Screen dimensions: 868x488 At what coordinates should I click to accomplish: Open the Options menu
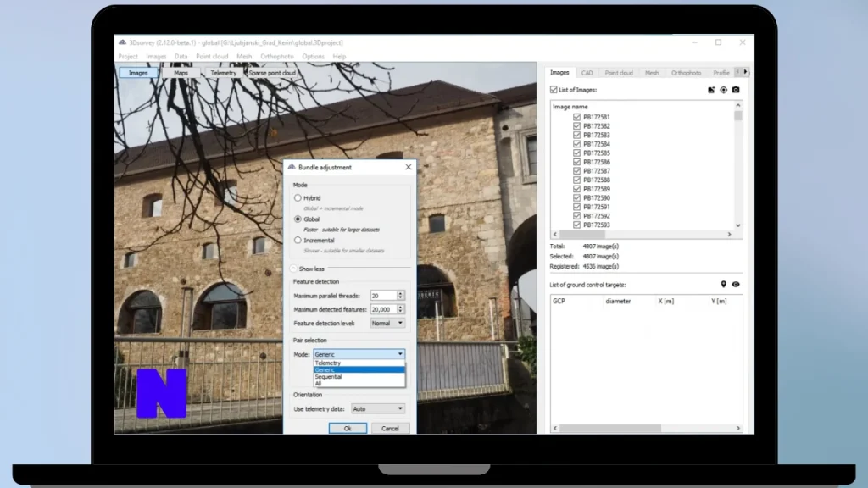[314, 57]
